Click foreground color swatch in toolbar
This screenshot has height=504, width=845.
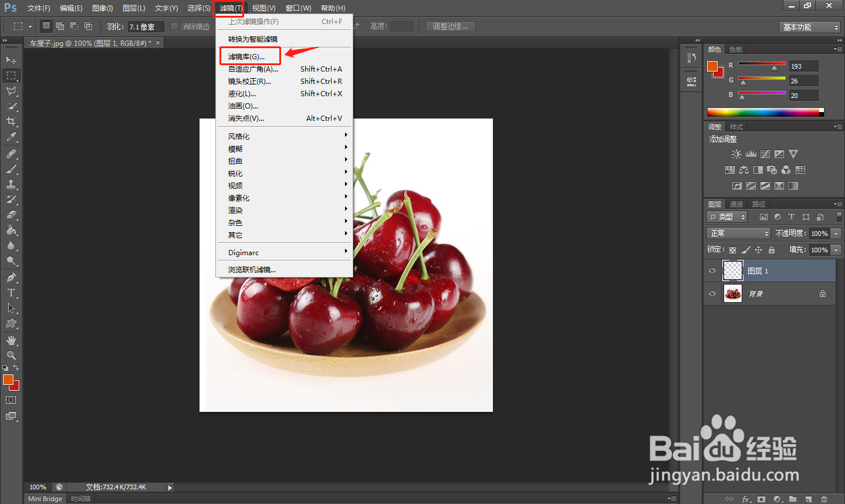point(8,380)
